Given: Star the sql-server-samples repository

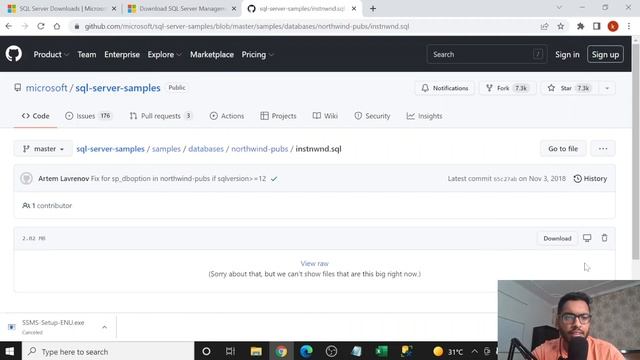Looking at the screenshot, I should 570,88.
